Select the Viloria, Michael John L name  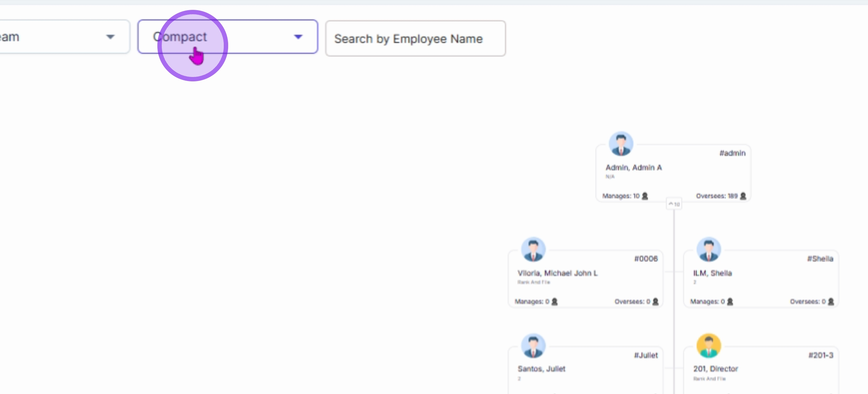557,273
